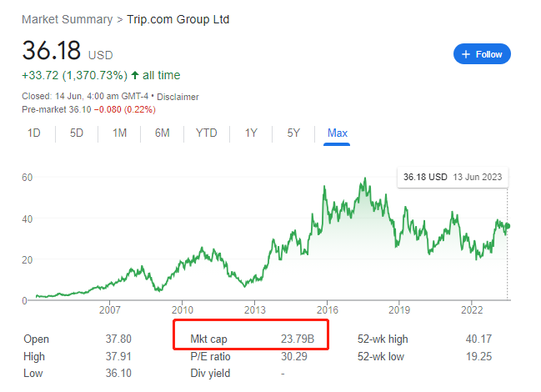The width and height of the screenshot is (541, 392).
Task: Click the green up arrow icon
Action: click(x=135, y=75)
